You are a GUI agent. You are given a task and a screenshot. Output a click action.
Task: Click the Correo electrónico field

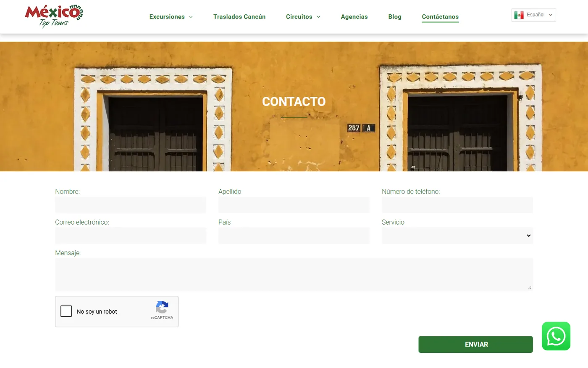pos(131,236)
